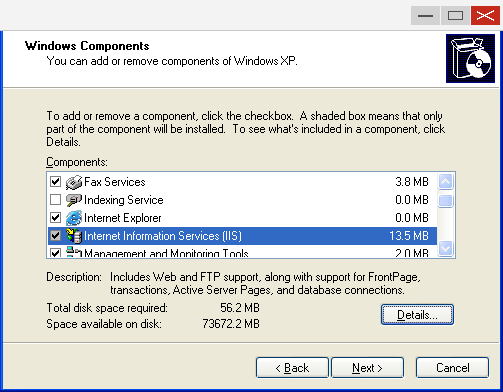Minimize the wizard window
The height and width of the screenshot is (392, 503).
coord(425,15)
